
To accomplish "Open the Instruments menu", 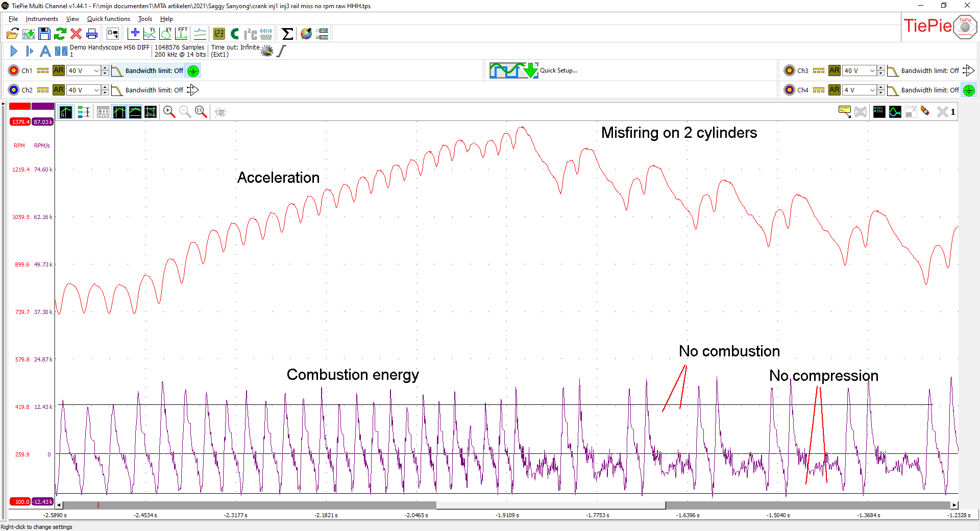I will [42, 19].
